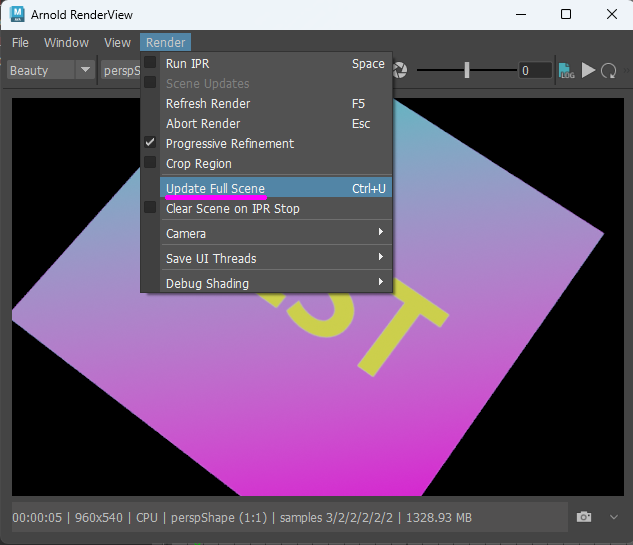Close the Arnold RenderView window
The width and height of the screenshot is (633, 545).
pos(612,15)
